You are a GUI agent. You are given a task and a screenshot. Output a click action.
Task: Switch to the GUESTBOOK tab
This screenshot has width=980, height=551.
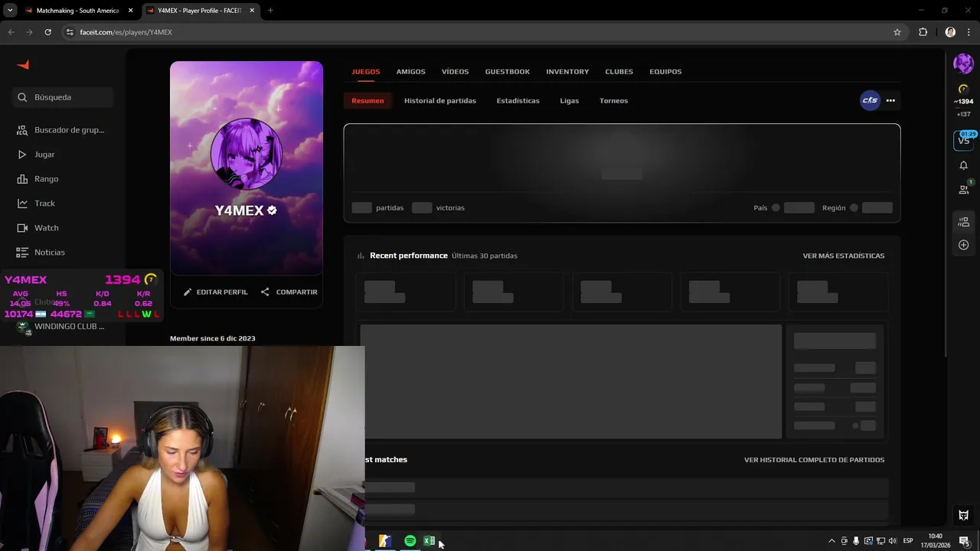(x=507, y=71)
